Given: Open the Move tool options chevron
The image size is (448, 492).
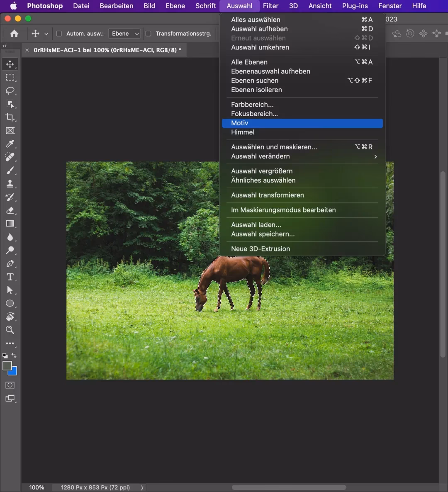Looking at the screenshot, I should (x=46, y=34).
